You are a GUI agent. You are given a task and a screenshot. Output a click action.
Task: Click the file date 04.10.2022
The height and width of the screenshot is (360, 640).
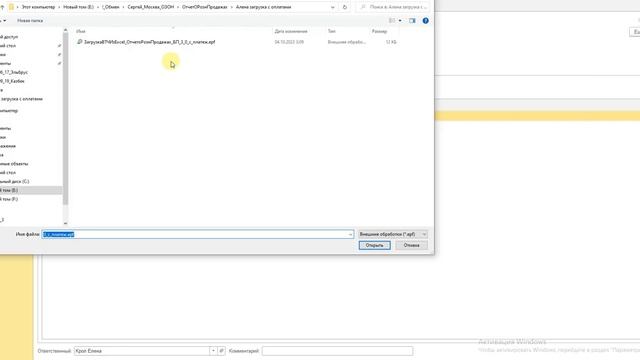click(289, 42)
